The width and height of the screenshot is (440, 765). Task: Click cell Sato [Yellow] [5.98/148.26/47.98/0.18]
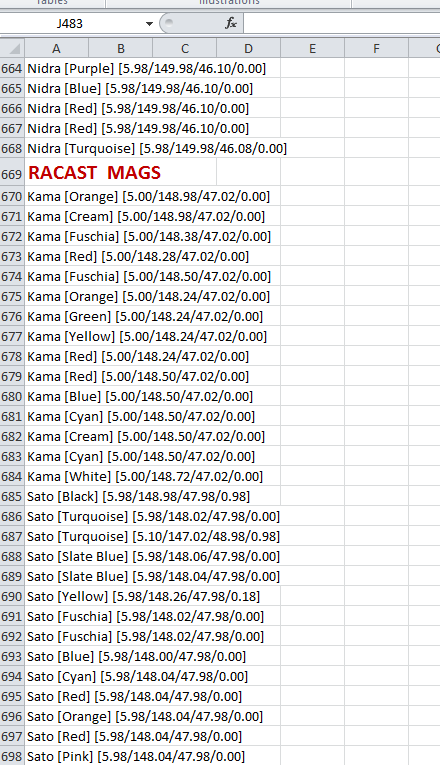tap(143, 597)
